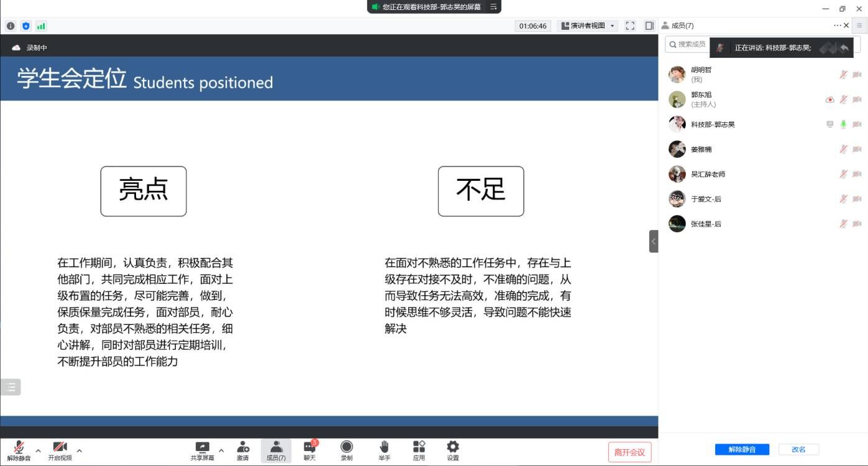Click the 搜索成员 search field
Image resolution: width=868 pixels, height=466 pixels.
click(688, 44)
